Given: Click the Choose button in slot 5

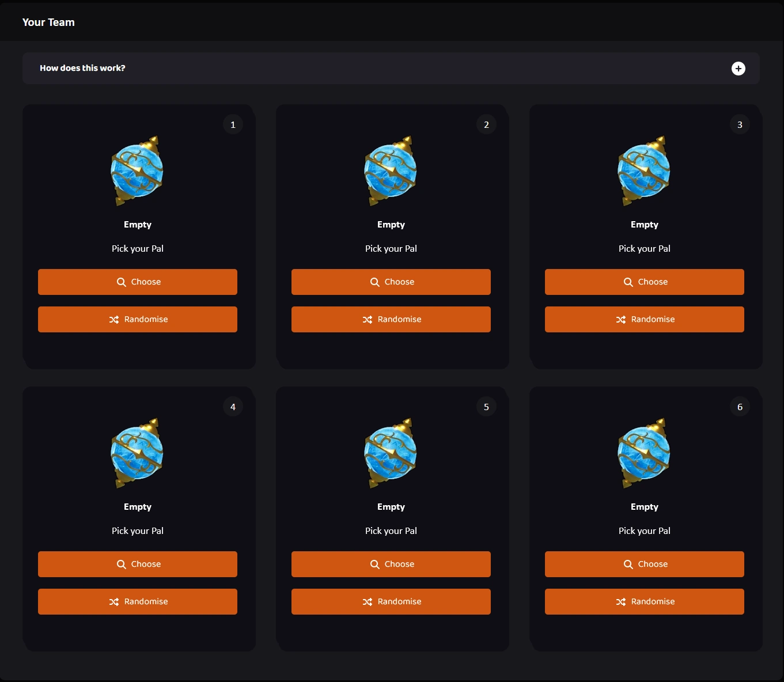Looking at the screenshot, I should tap(391, 564).
